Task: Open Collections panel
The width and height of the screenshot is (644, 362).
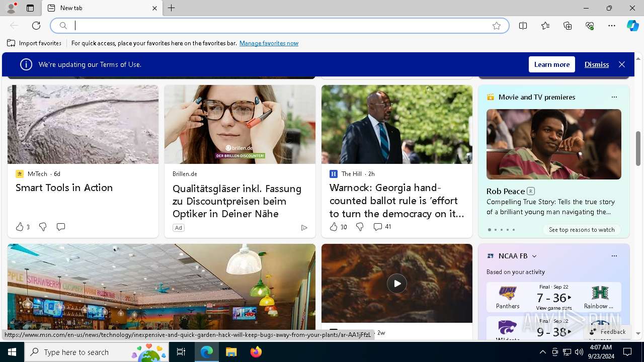Action: point(568,26)
